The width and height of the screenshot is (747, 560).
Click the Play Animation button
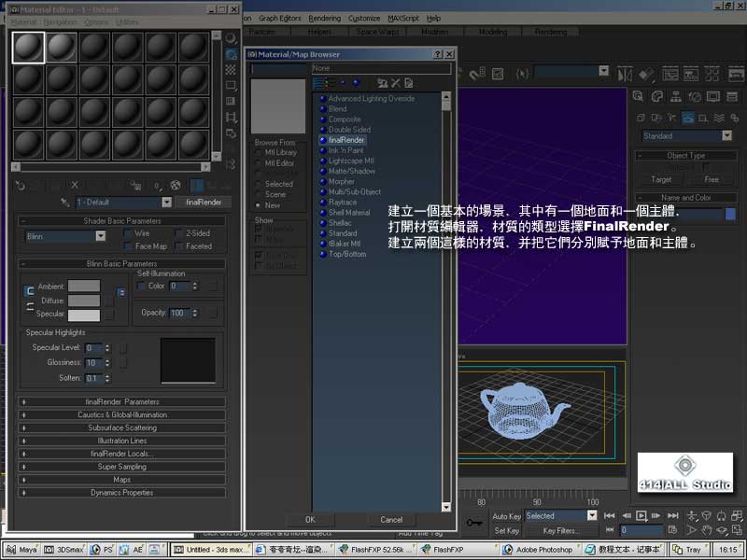click(x=641, y=516)
